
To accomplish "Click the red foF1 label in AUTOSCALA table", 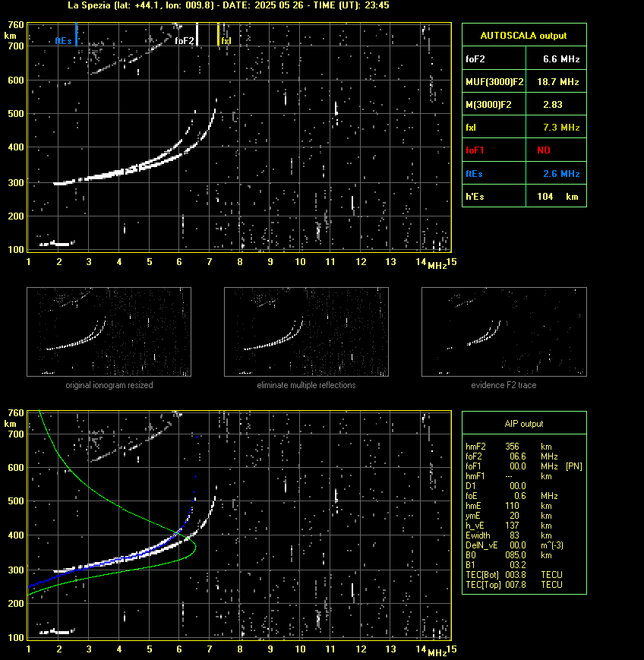I will pyautogui.click(x=475, y=150).
